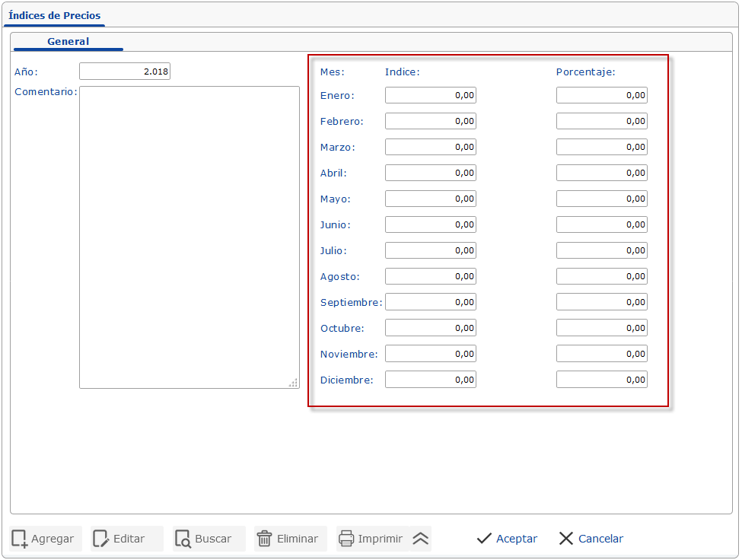The width and height of the screenshot is (742, 560).
Task: Select the Índices de Precios tab
Action: click(54, 15)
